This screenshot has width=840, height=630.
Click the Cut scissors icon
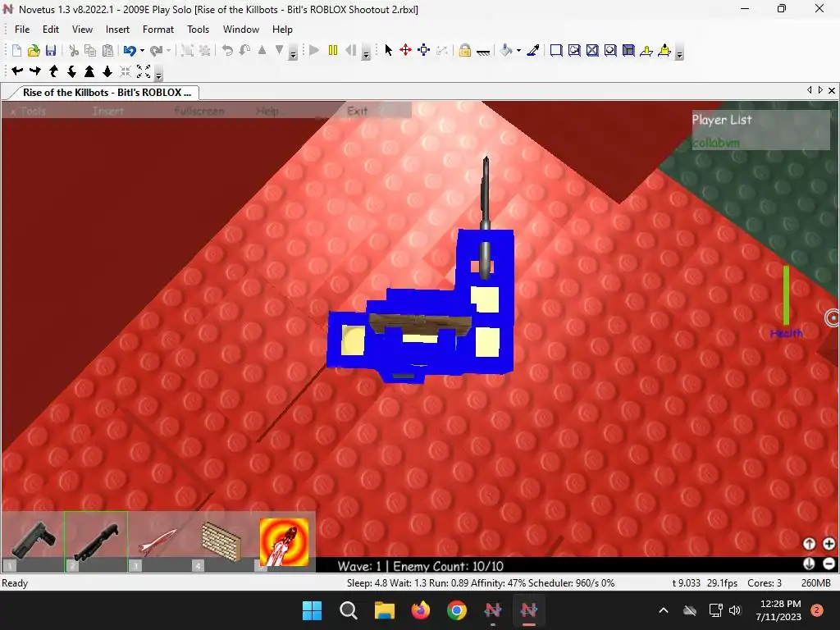74,50
